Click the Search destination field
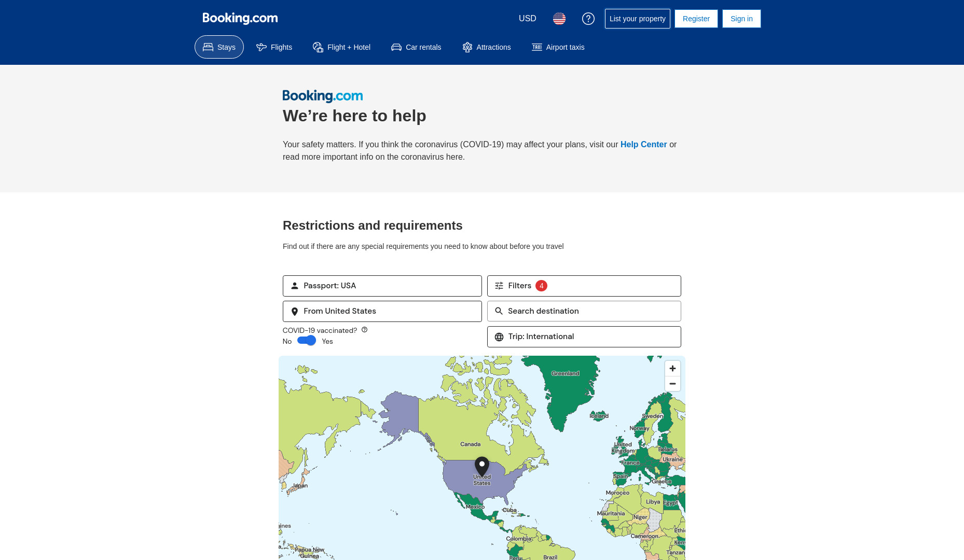This screenshot has width=964, height=560. (x=584, y=311)
